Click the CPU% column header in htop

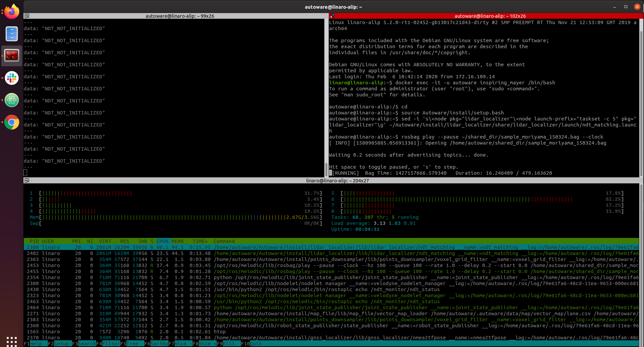click(x=163, y=241)
